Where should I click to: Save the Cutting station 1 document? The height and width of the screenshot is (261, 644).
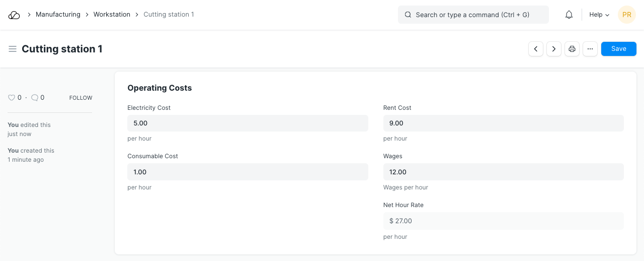pos(618,49)
